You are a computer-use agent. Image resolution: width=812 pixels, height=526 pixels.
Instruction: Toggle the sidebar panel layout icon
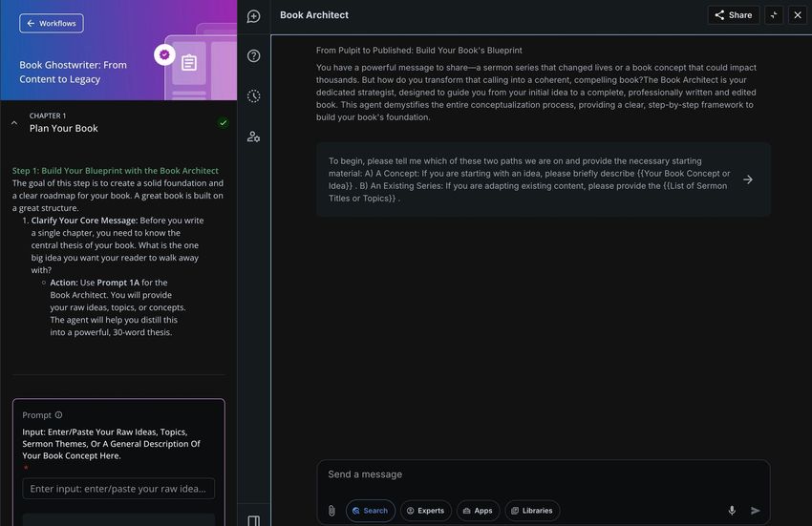point(254,520)
